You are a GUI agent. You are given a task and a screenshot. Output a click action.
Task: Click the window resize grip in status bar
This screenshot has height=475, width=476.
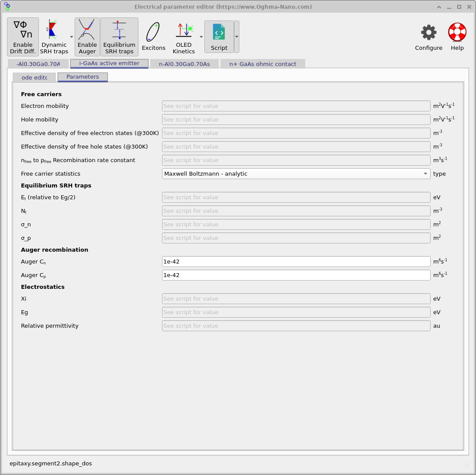pos(466,465)
